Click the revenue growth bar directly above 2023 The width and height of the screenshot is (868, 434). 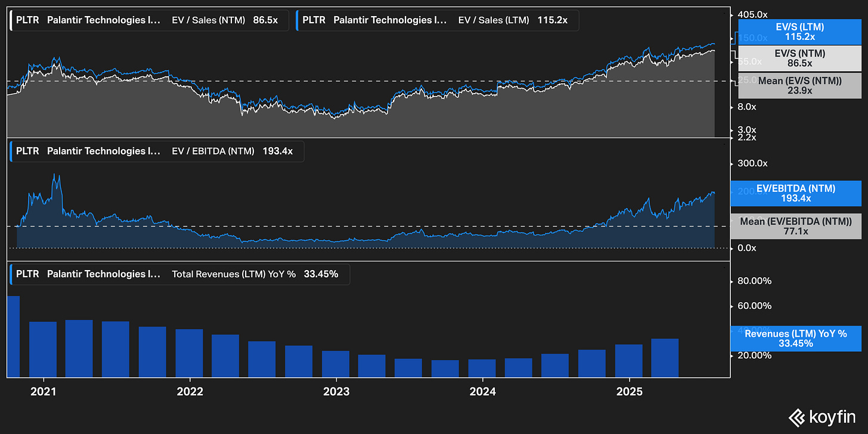pos(336,364)
